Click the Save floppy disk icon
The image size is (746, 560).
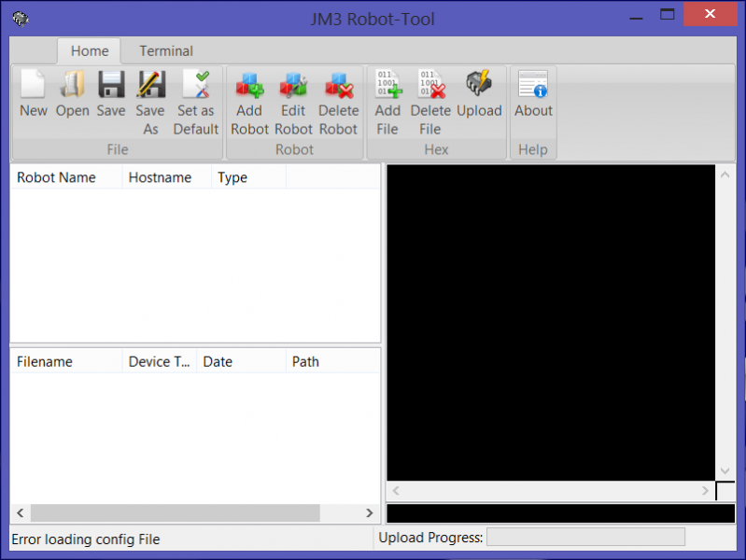click(111, 86)
